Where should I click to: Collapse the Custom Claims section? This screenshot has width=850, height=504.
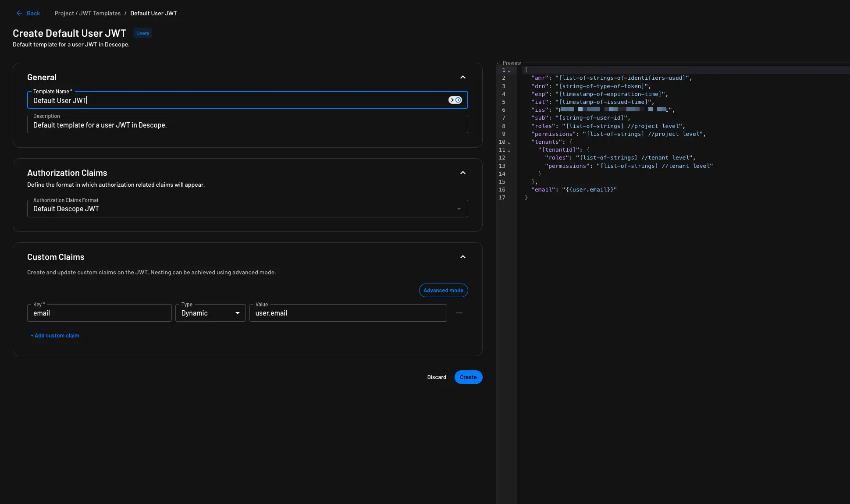(x=463, y=257)
